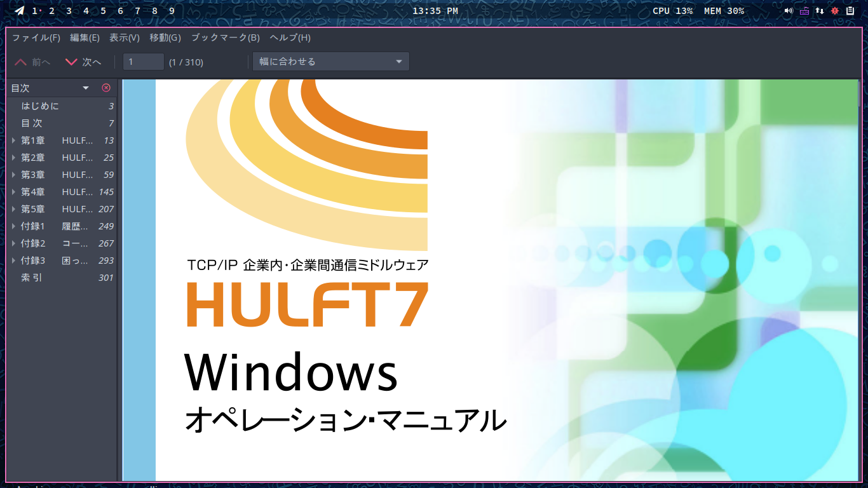Select the 付録1 appendix row
This screenshot has width=868, height=488.
point(62,226)
